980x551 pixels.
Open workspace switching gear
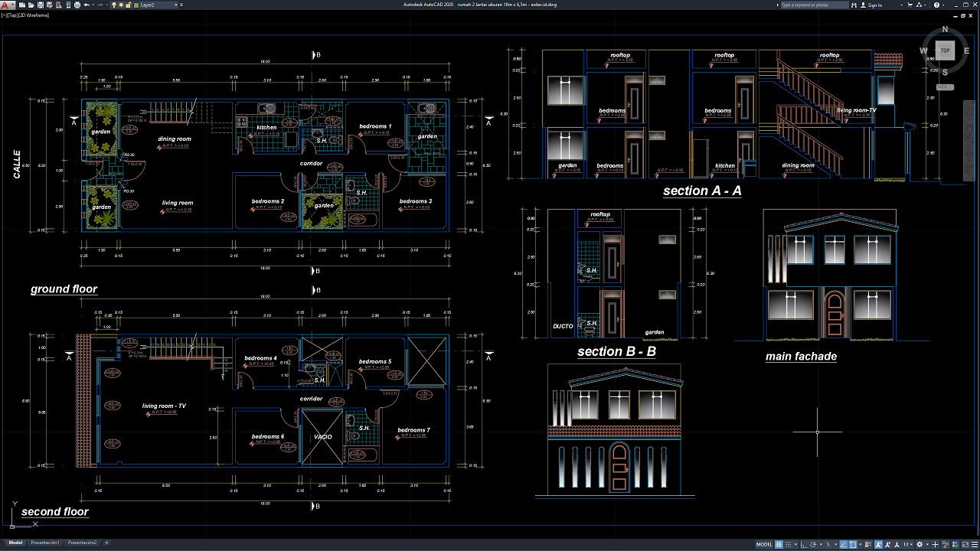[x=920, y=544]
